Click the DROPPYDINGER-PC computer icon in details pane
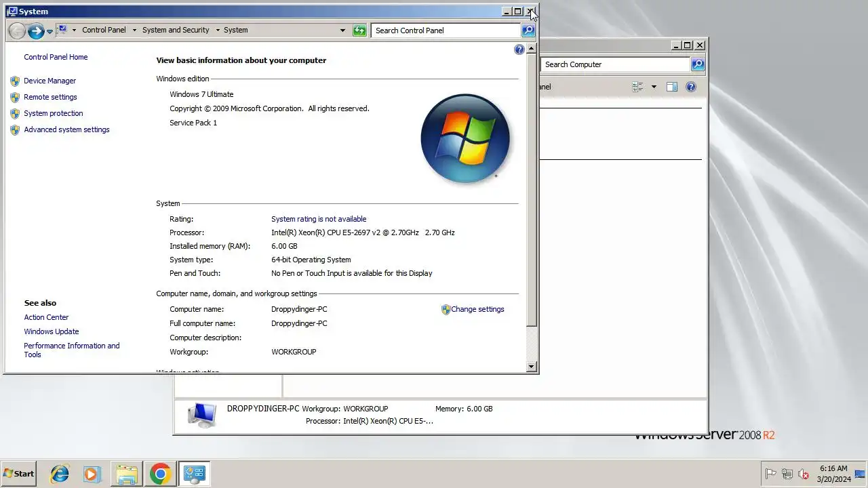 coord(201,415)
